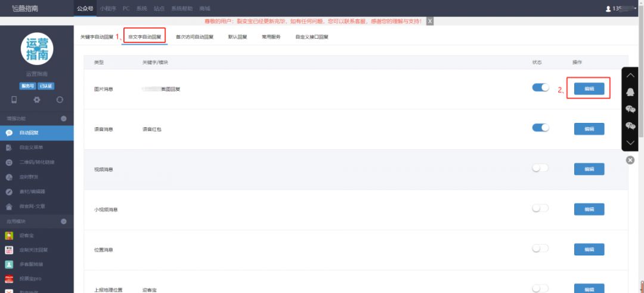This screenshot has width=644, height=293.
Task: Switch to 常用服务 tab
Action: coord(271,37)
